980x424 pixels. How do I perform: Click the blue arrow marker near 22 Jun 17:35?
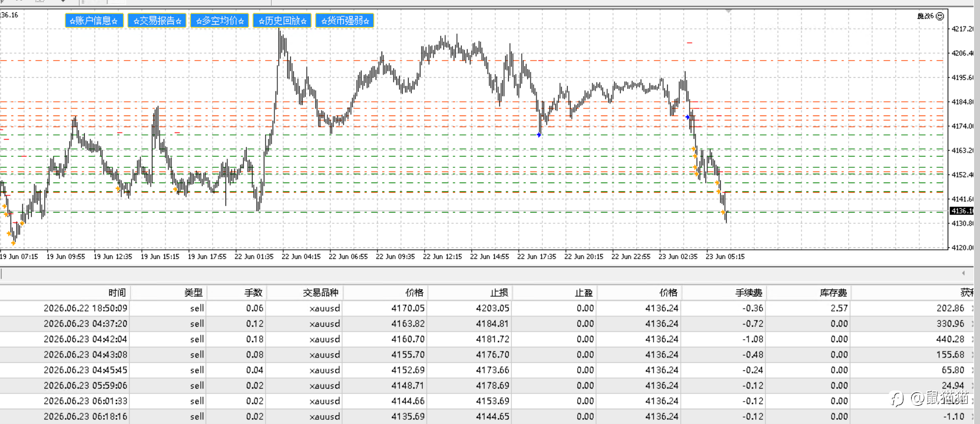tap(539, 135)
